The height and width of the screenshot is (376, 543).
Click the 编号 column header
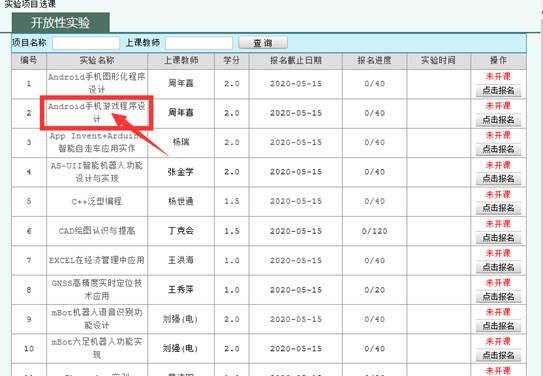(x=29, y=61)
